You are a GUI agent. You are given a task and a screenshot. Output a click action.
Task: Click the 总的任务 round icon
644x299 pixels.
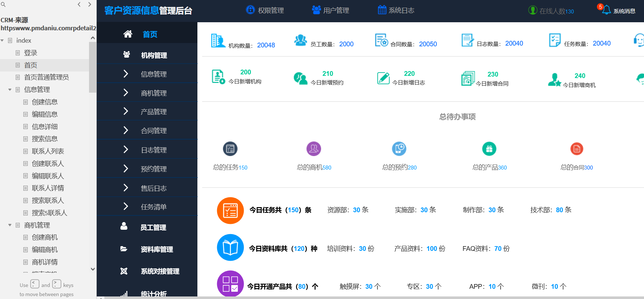click(230, 149)
